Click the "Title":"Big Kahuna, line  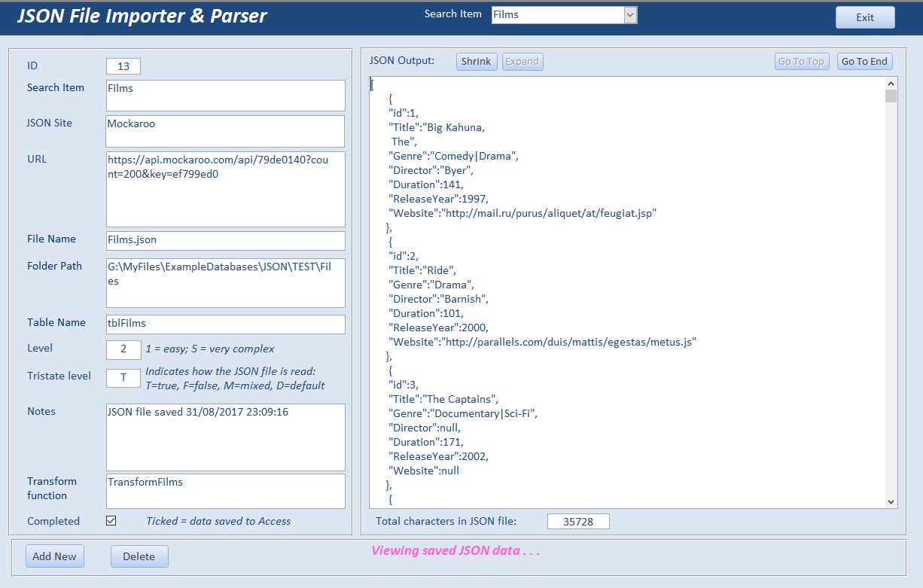tap(437, 127)
